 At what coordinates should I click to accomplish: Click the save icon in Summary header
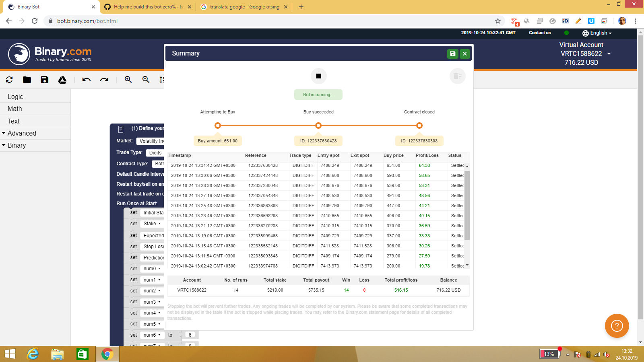pyautogui.click(x=453, y=53)
